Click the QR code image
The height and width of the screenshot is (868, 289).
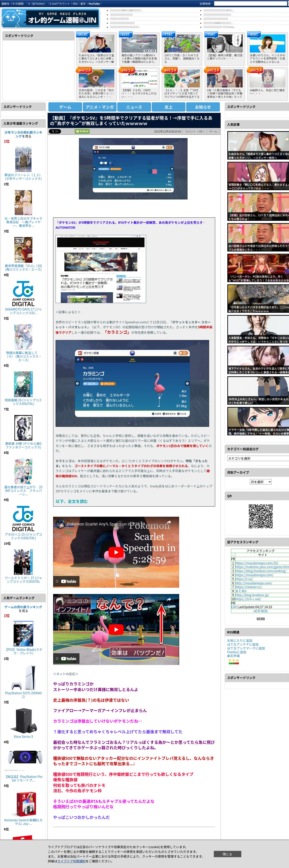point(260,516)
